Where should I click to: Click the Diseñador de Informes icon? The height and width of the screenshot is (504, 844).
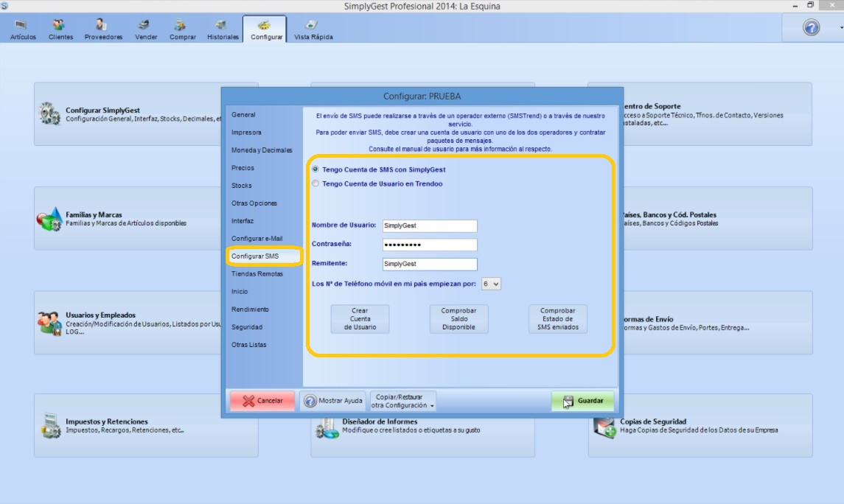(327, 429)
